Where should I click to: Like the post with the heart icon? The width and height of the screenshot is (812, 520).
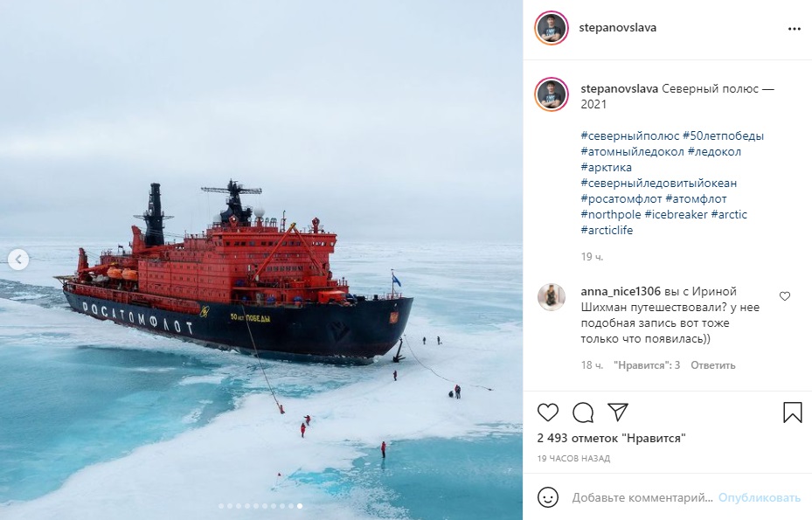point(548,413)
